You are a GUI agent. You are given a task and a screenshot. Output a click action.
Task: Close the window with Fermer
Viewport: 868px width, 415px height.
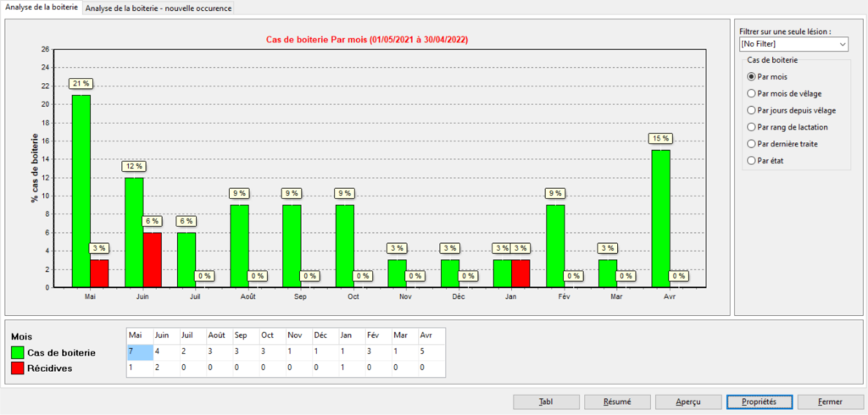coord(830,401)
